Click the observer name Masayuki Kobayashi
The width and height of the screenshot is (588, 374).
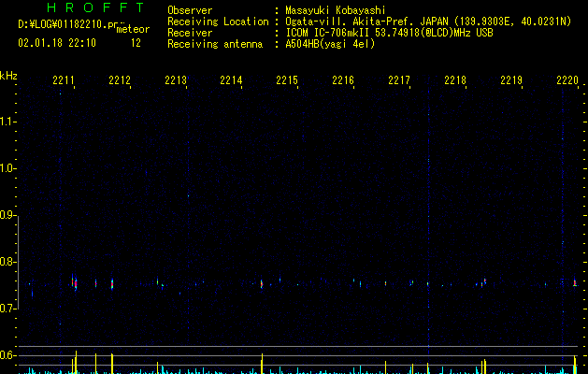335,10
